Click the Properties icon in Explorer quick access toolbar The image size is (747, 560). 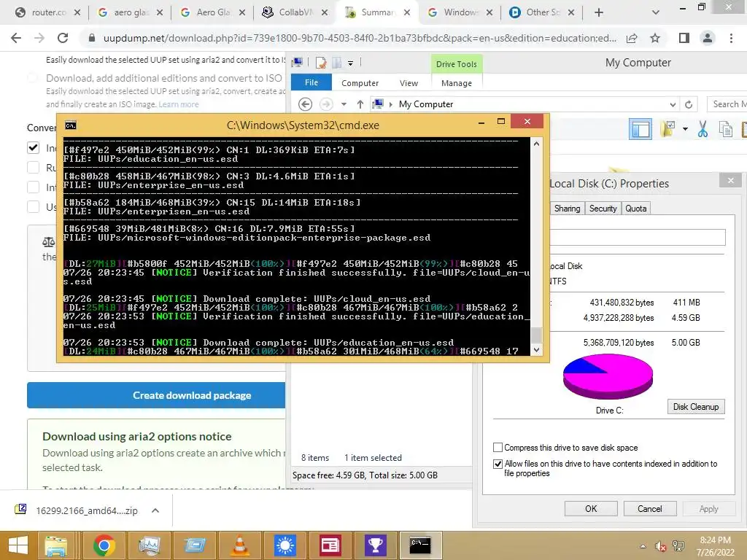pyautogui.click(x=321, y=63)
